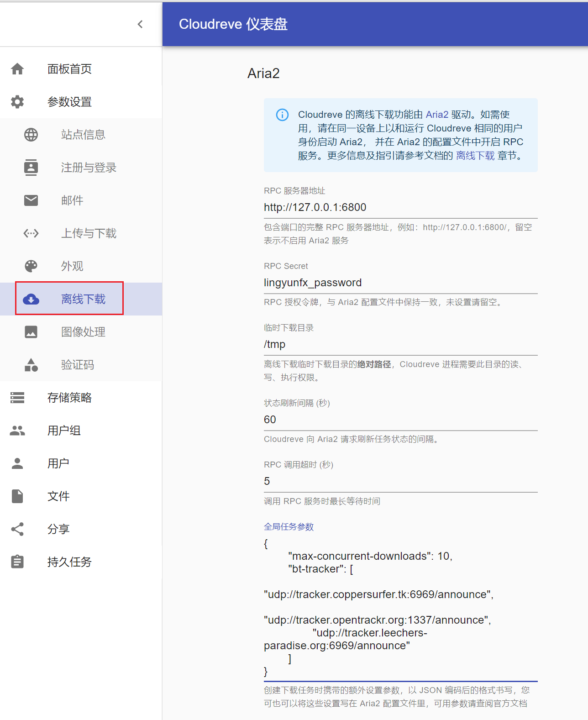Click the 全局任务参数 JSON text area
This screenshot has height=720, width=588.
click(401, 608)
